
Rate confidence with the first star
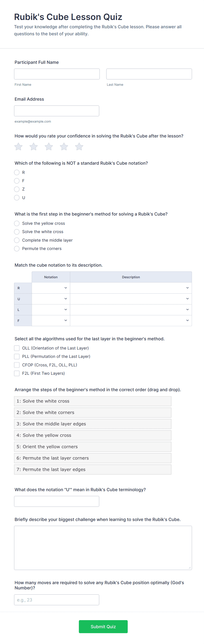coord(18,147)
